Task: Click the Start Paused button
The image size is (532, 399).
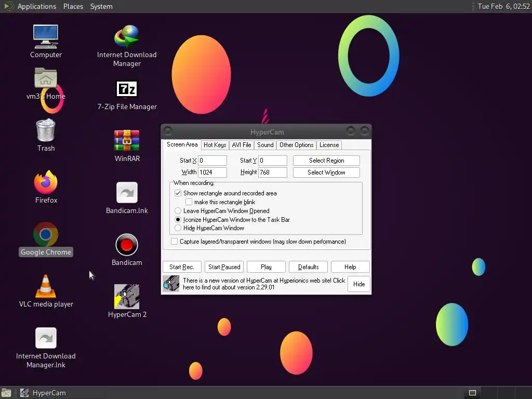Action: 224,267
